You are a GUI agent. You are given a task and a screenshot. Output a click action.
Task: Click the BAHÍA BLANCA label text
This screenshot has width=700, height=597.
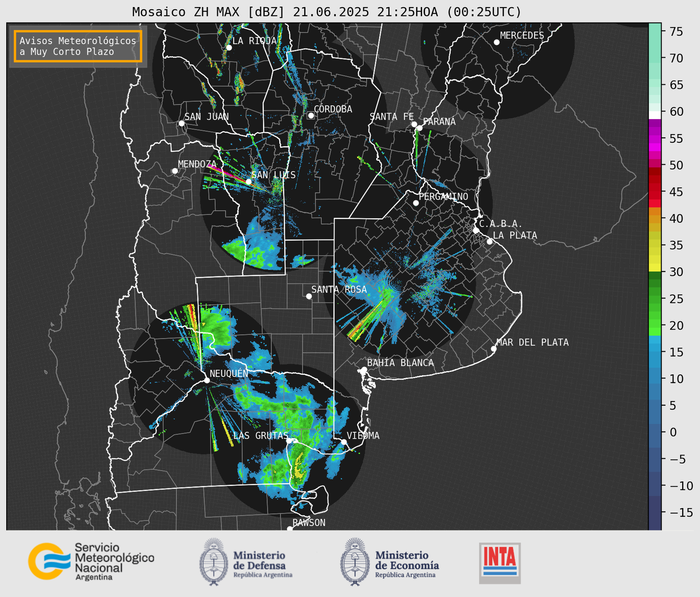(x=400, y=363)
